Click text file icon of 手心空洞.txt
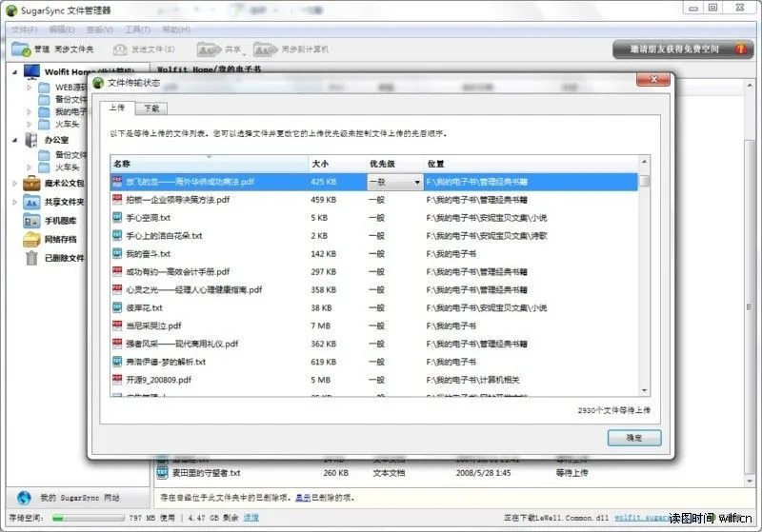The image size is (762, 532). [x=117, y=217]
